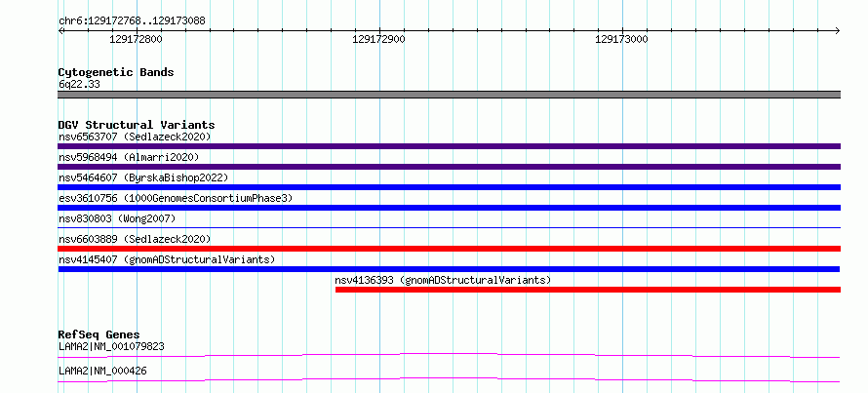868x393 pixels.
Task: Select the nsv4136393 red variant bar
Action: tap(588, 290)
